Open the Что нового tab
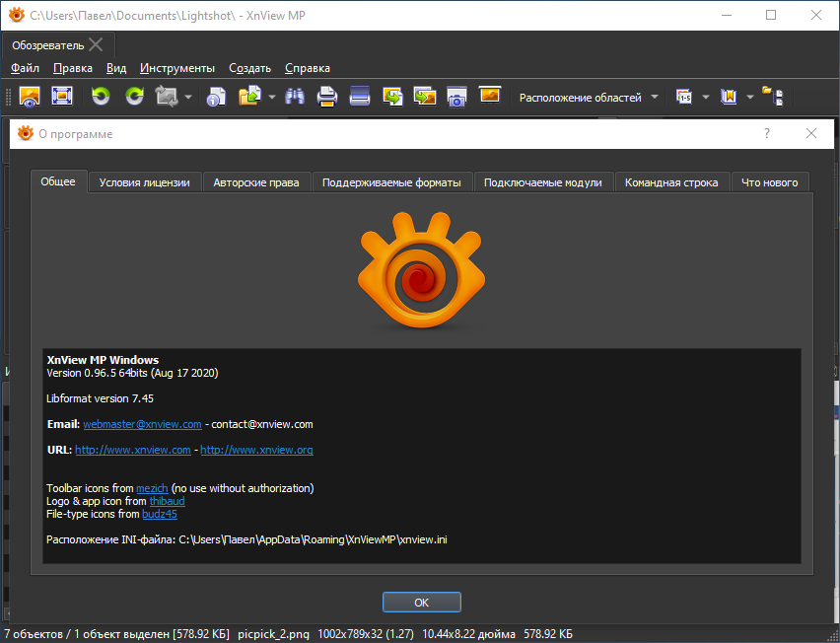The image size is (840, 643). 769,182
